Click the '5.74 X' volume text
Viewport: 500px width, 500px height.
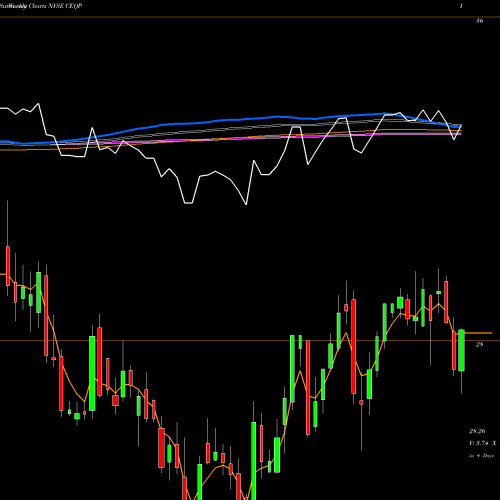(x=486, y=443)
